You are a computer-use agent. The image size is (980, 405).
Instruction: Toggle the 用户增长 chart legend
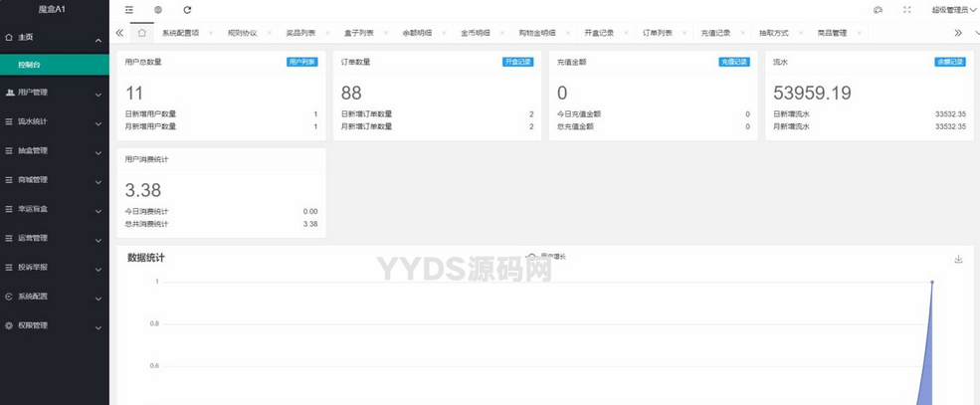click(546, 257)
